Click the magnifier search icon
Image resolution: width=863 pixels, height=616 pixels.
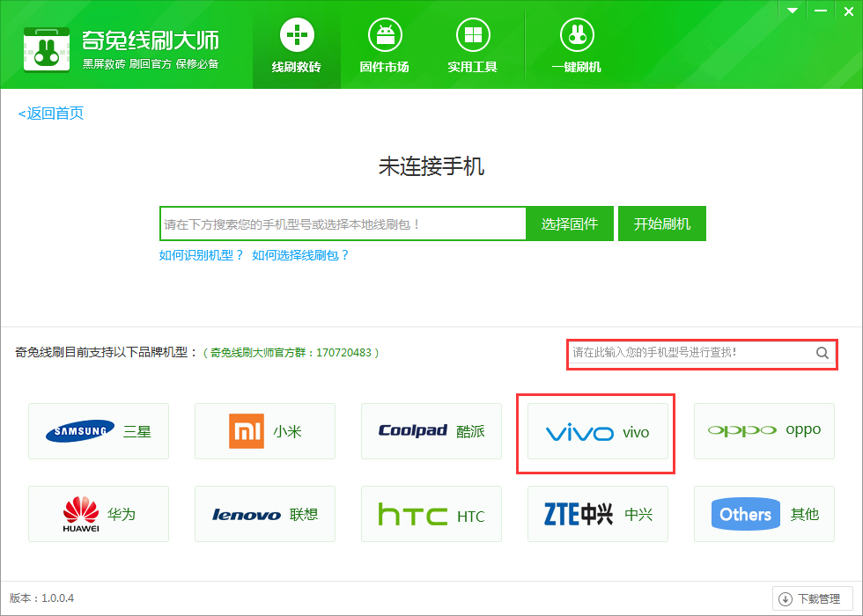pyautogui.click(x=822, y=353)
